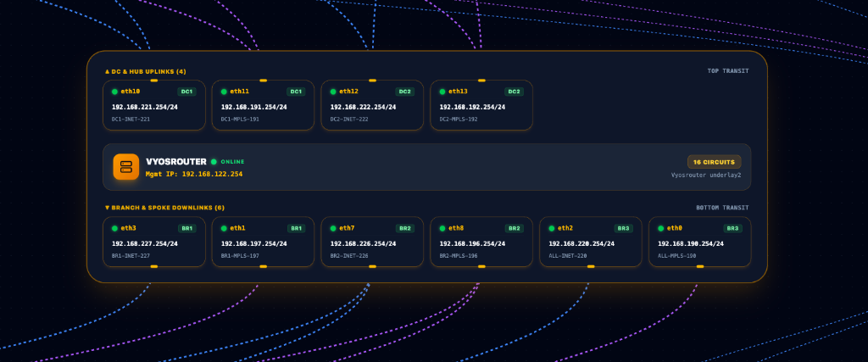Click IP address 192.168.222.254/24

tap(363, 108)
